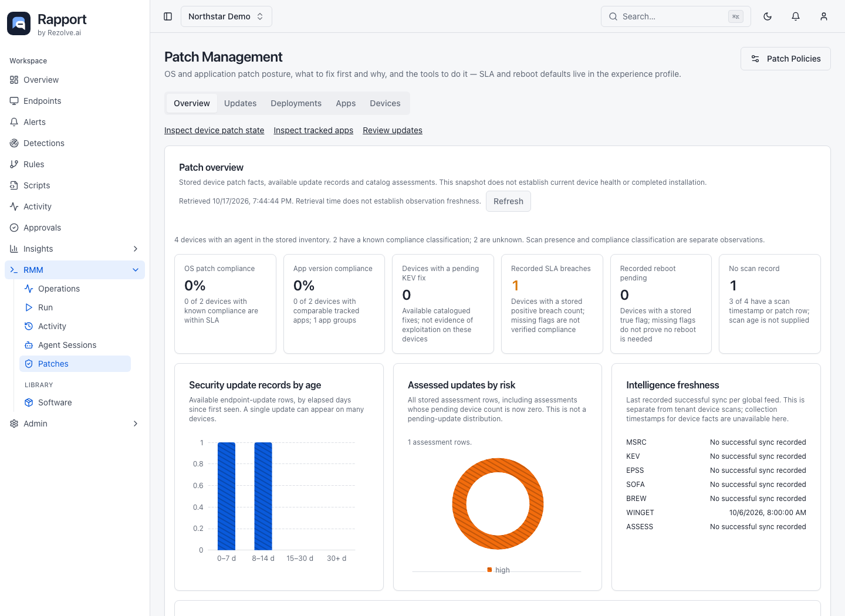This screenshot has width=845, height=616.
Task: Click Agent Sessions bot icon
Action: point(29,345)
